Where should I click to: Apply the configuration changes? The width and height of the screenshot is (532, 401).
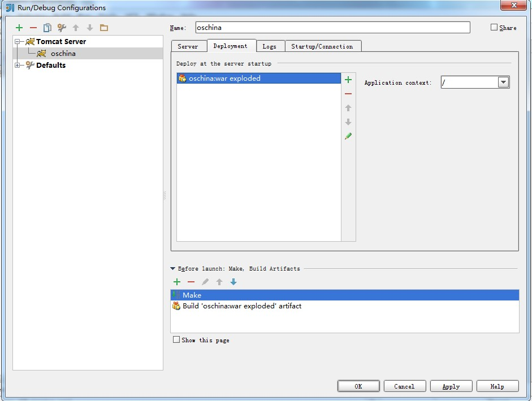pos(451,386)
